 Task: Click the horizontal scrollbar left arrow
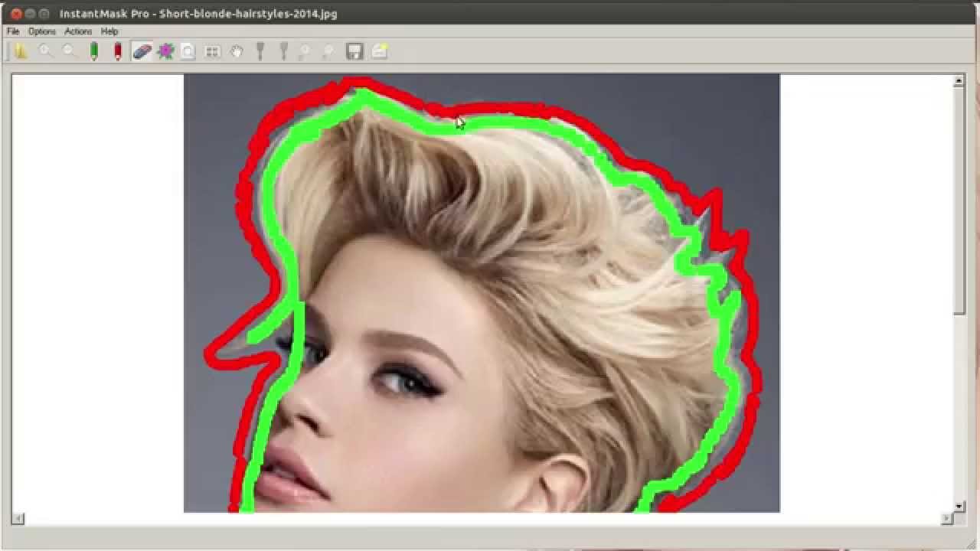[18, 519]
